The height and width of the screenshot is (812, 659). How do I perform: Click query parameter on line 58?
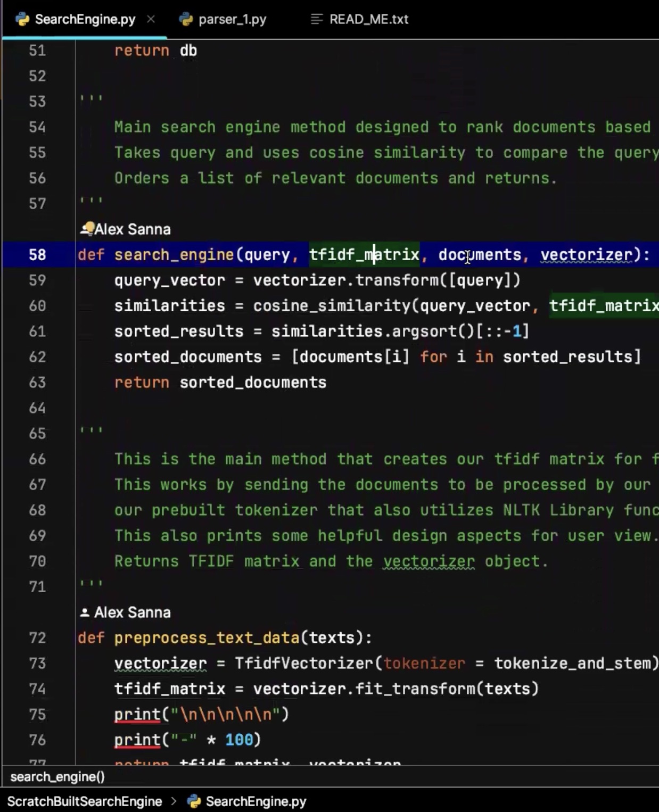[x=267, y=254]
